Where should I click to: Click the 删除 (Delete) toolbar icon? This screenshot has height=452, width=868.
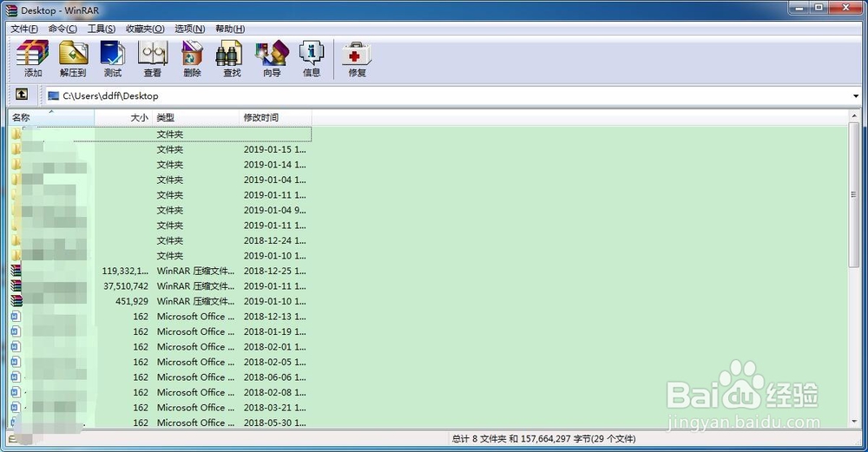click(x=192, y=58)
